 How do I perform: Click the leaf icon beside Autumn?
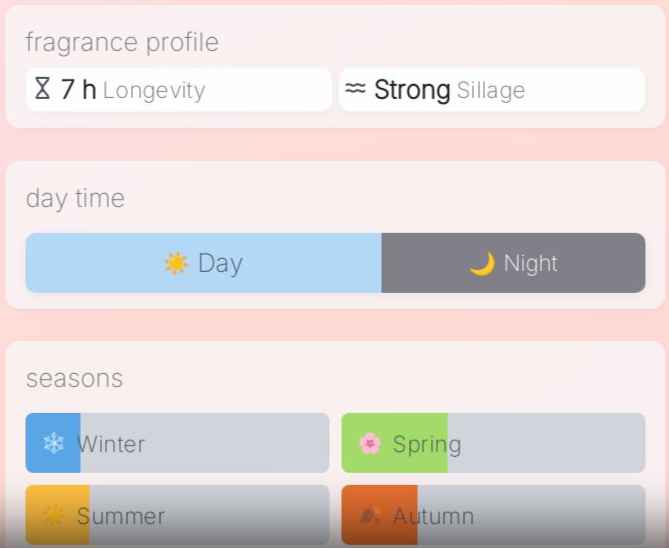pyautogui.click(x=370, y=516)
